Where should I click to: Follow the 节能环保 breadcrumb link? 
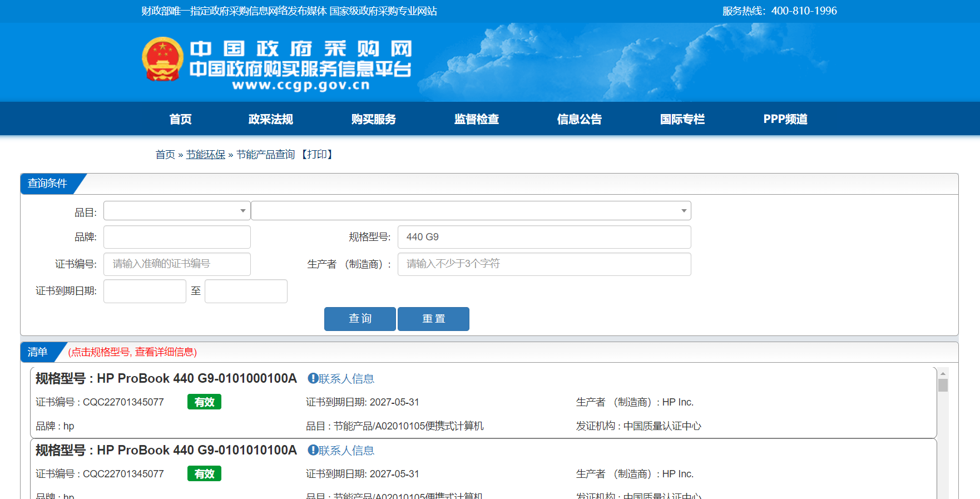(x=206, y=155)
